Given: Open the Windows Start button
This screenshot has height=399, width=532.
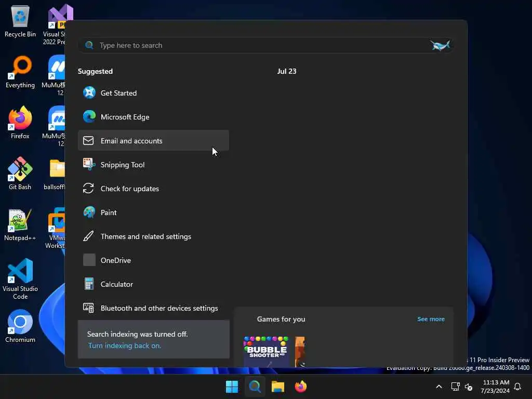Looking at the screenshot, I should coord(232,387).
